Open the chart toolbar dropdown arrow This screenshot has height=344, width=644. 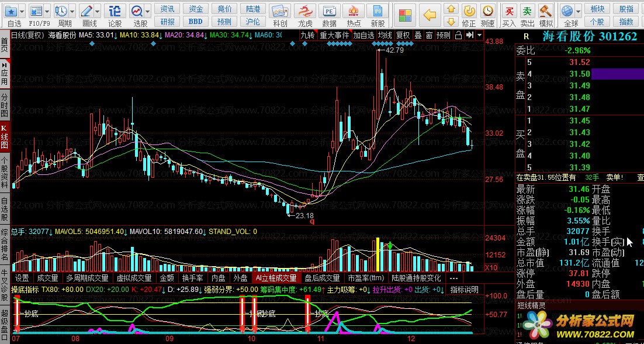[x=479, y=35]
